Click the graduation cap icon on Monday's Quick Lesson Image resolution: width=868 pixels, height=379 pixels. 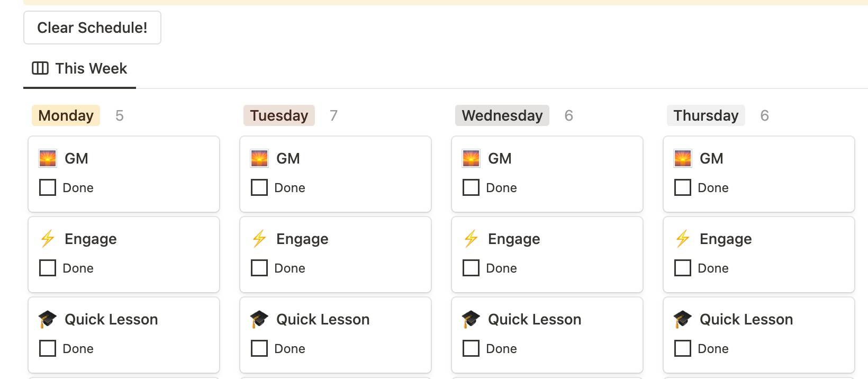point(48,319)
